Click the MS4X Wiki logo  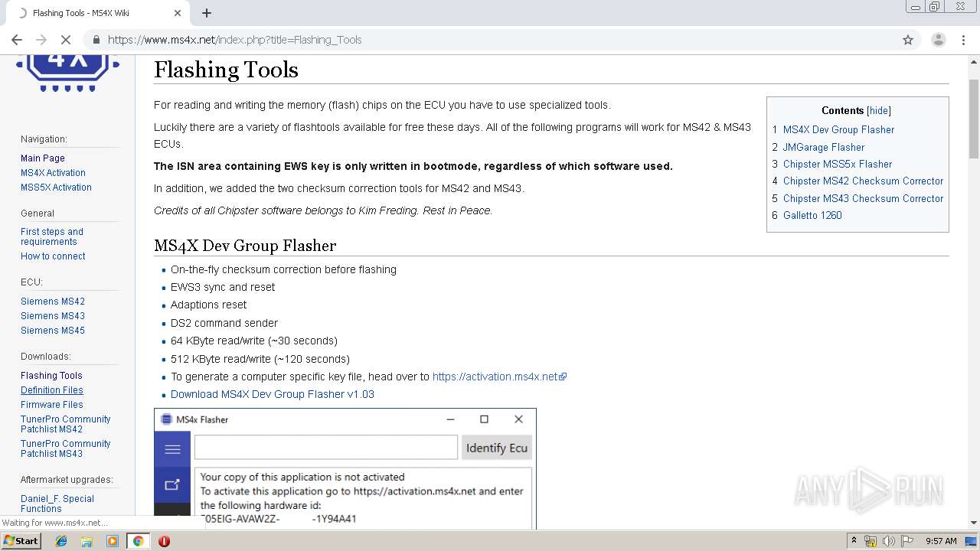click(x=68, y=73)
